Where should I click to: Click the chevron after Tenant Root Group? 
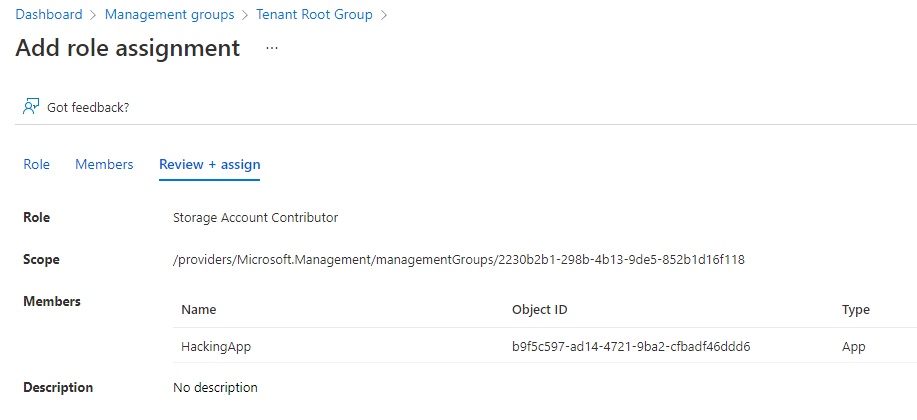384,15
